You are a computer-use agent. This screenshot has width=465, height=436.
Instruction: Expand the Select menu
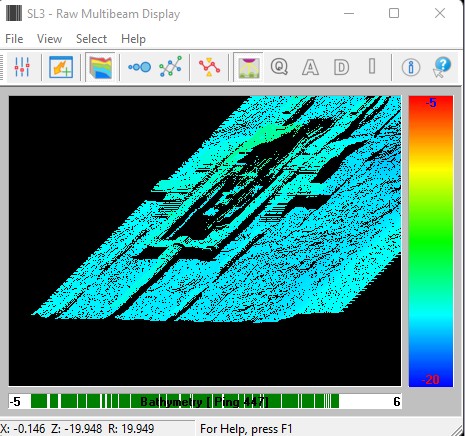tap(91, 39)
